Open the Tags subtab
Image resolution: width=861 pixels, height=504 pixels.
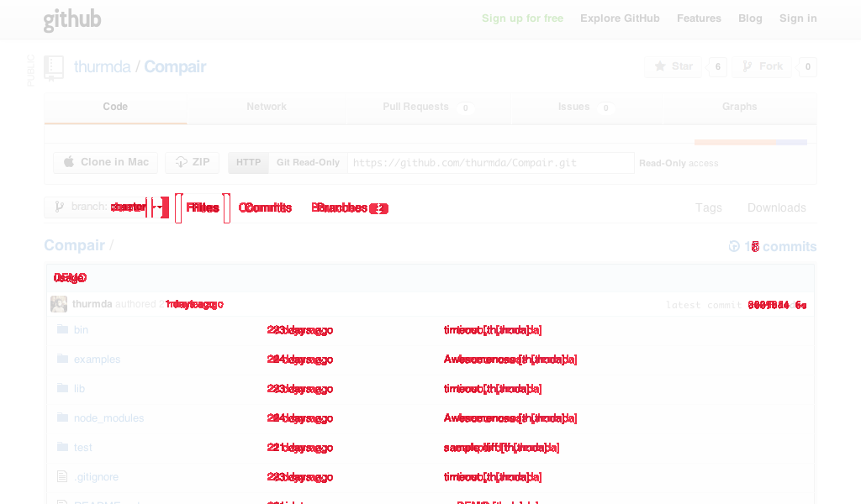point(708,207)
